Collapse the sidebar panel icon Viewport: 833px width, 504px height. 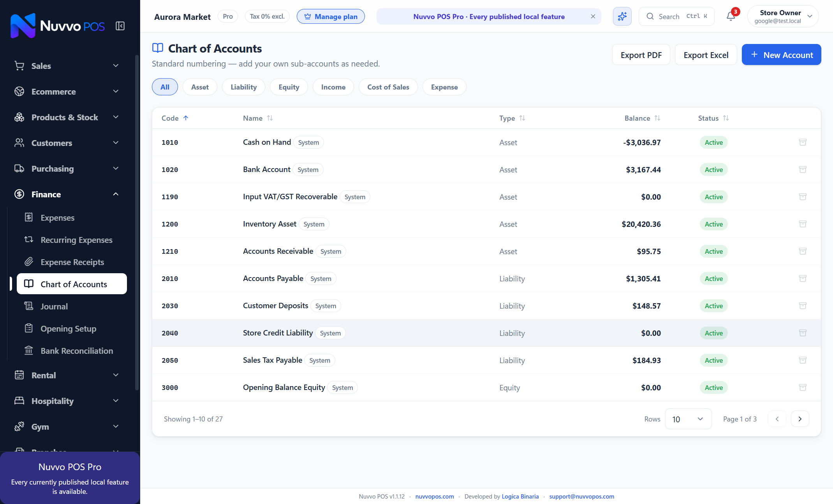click(x=120, y=26)
